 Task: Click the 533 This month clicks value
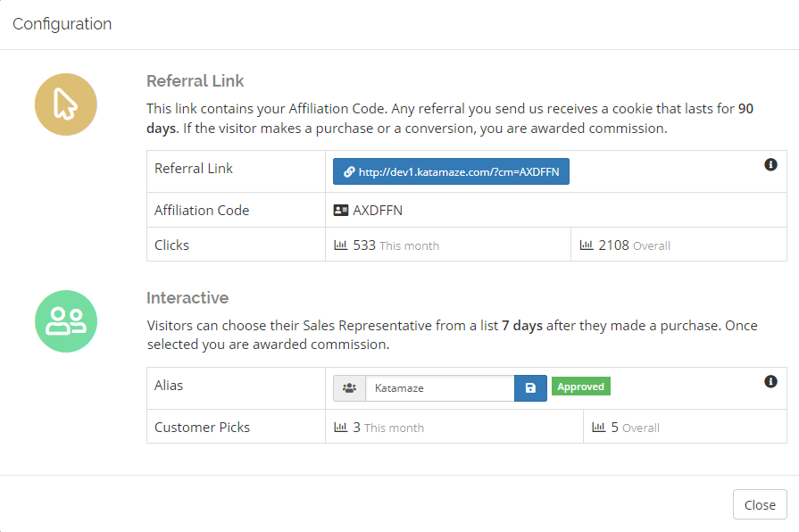pos(396,245)
